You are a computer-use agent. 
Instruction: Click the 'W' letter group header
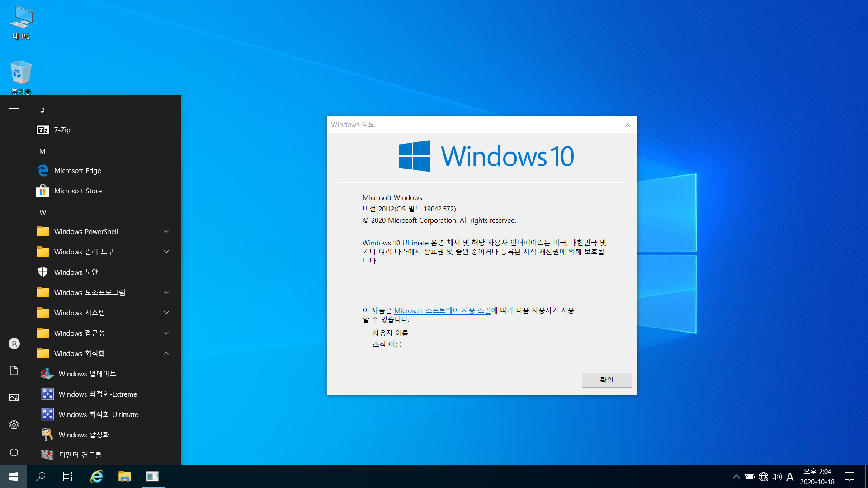43,213
